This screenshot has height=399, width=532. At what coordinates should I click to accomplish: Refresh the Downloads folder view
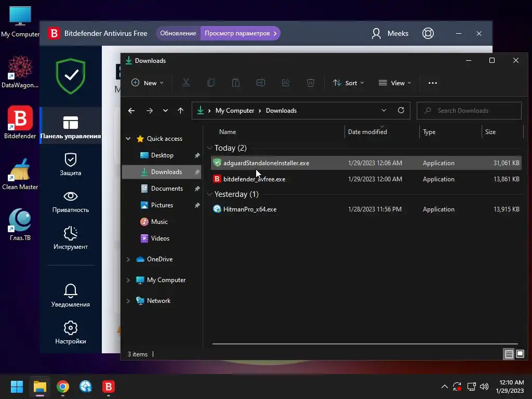[x=401, y=110]
